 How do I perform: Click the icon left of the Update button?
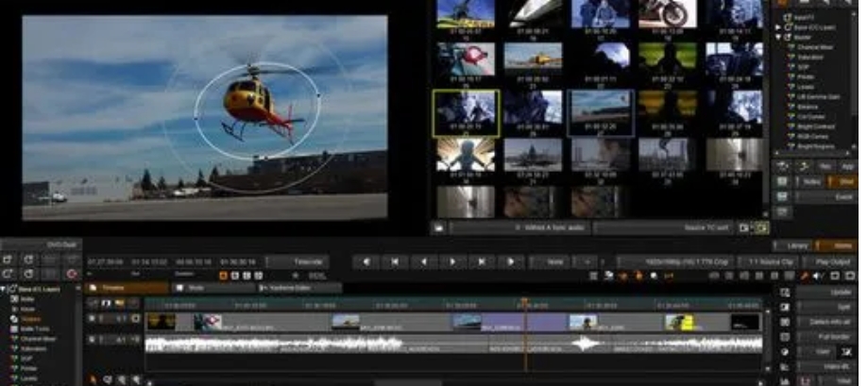[784, 292]
